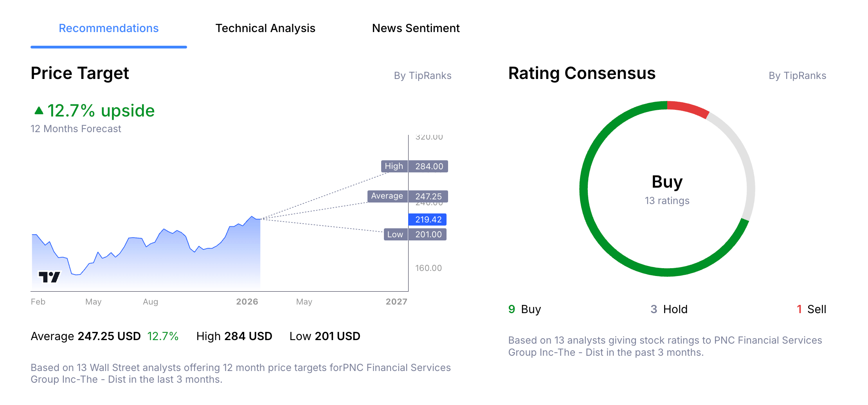This screenshot has width=868, height=405.
Task: Select the Recommendations tab
Action: (108, 28)
